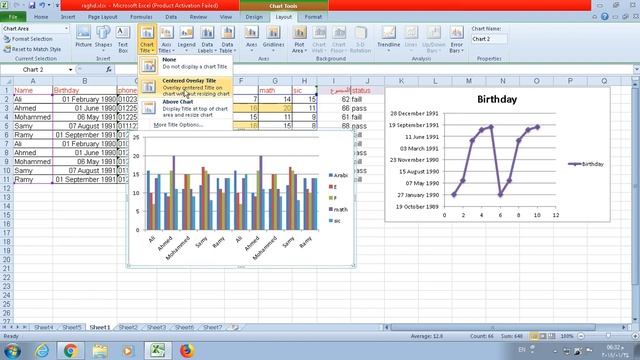The height and width of the screenshot is (360, 640).
Task: Click the 3-D Rotation button
Action: coord(360,39)
